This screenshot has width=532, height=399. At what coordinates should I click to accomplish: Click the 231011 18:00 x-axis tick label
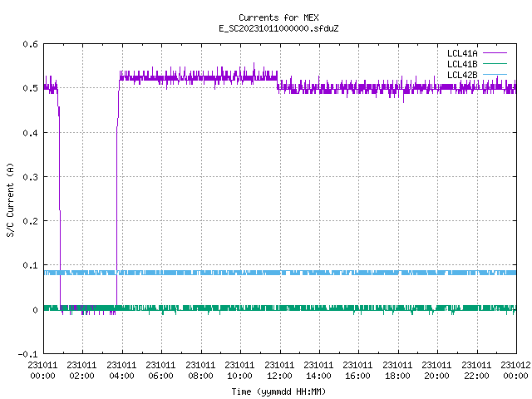(397, 371)
